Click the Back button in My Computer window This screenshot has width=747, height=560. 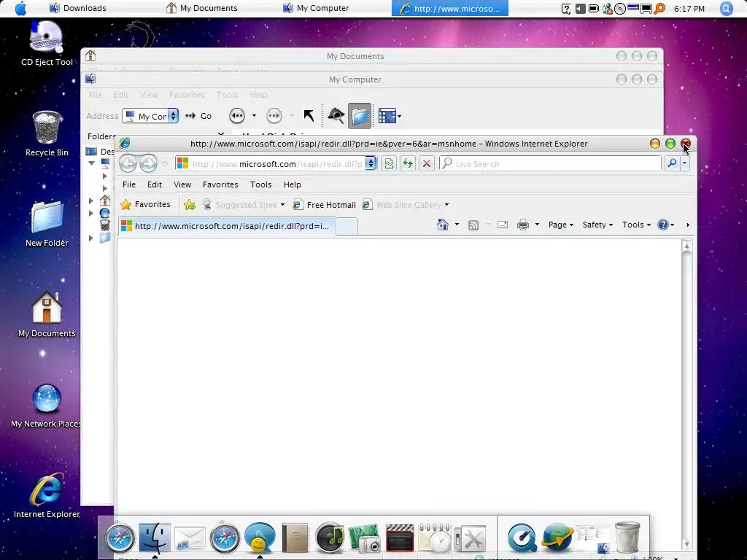click(x=237, y=116)
